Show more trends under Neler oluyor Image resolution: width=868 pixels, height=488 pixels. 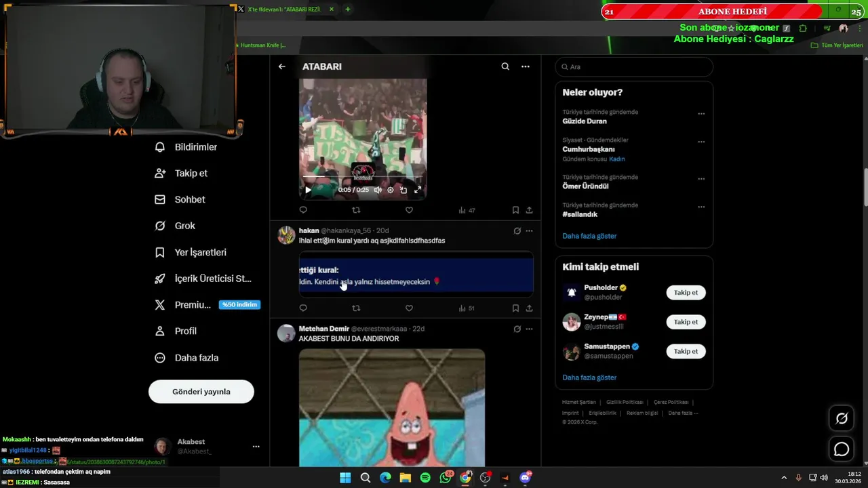[x=589, y=236]
